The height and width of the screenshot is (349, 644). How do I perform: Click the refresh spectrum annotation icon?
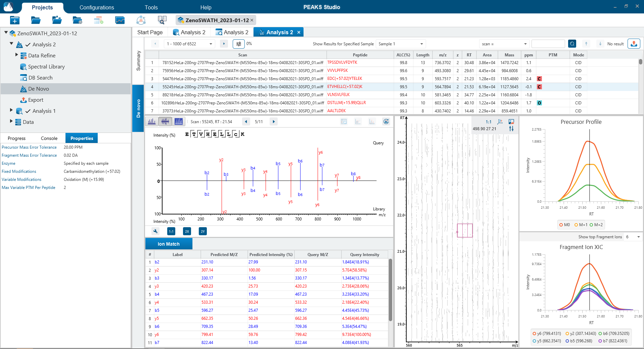pos(386,121)
